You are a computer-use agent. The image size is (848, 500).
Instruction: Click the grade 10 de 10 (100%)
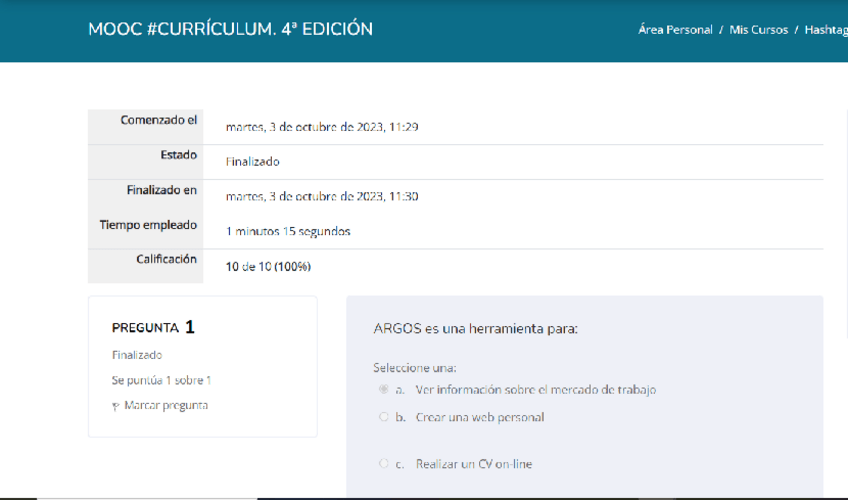268,266
